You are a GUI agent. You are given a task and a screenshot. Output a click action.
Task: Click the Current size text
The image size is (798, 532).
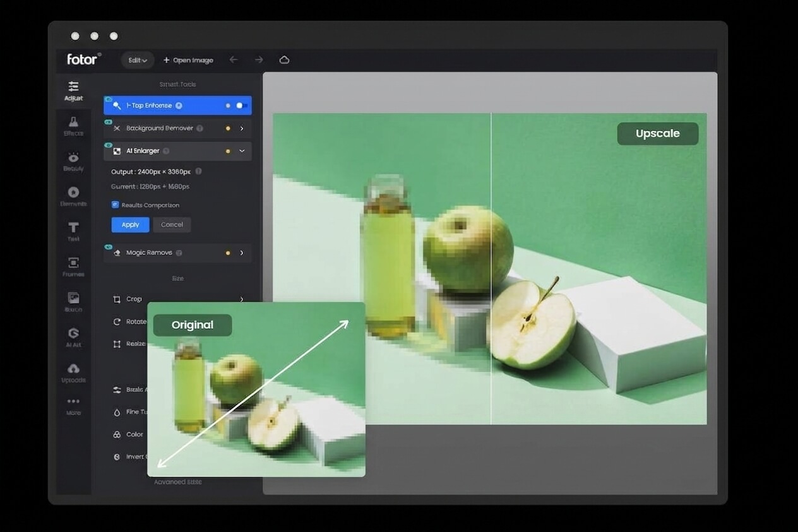(150, 187)
